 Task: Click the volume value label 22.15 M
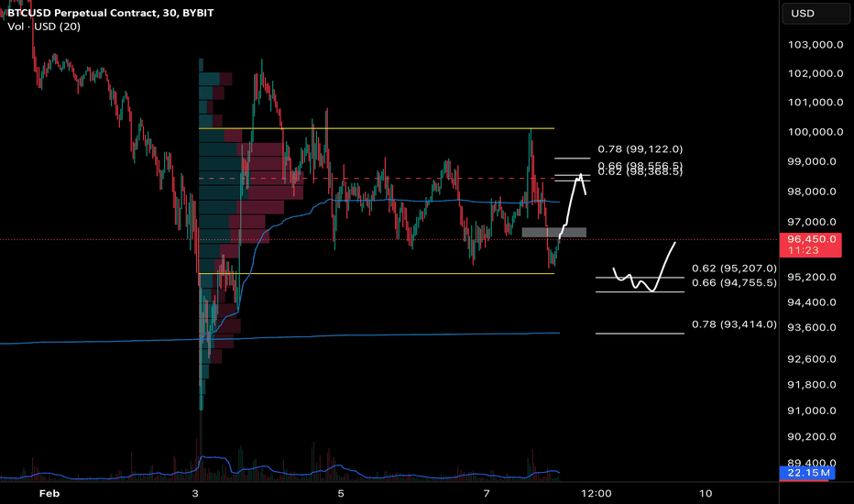[x=808, y=473]
